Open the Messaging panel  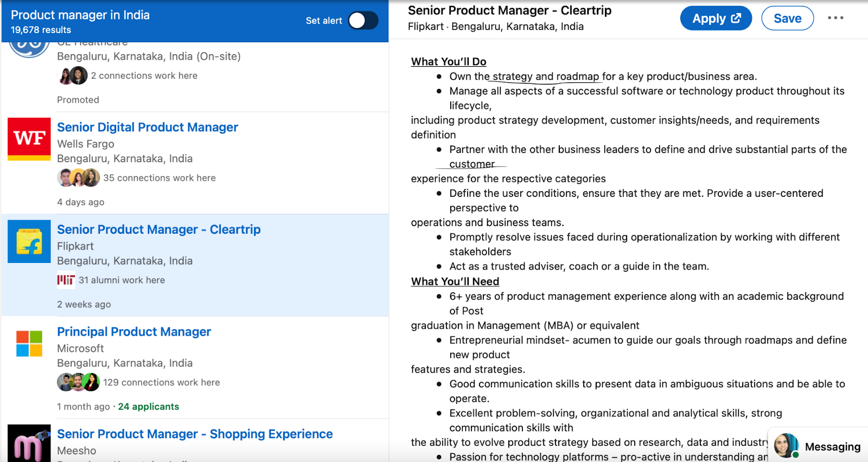[832, 447]
